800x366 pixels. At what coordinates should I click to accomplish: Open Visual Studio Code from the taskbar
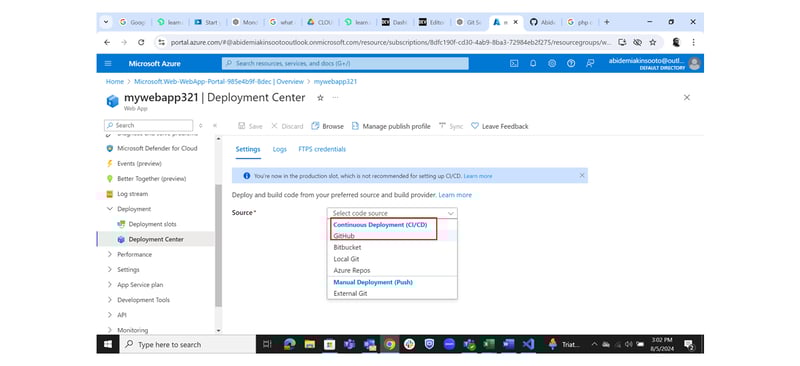point(529,345)
